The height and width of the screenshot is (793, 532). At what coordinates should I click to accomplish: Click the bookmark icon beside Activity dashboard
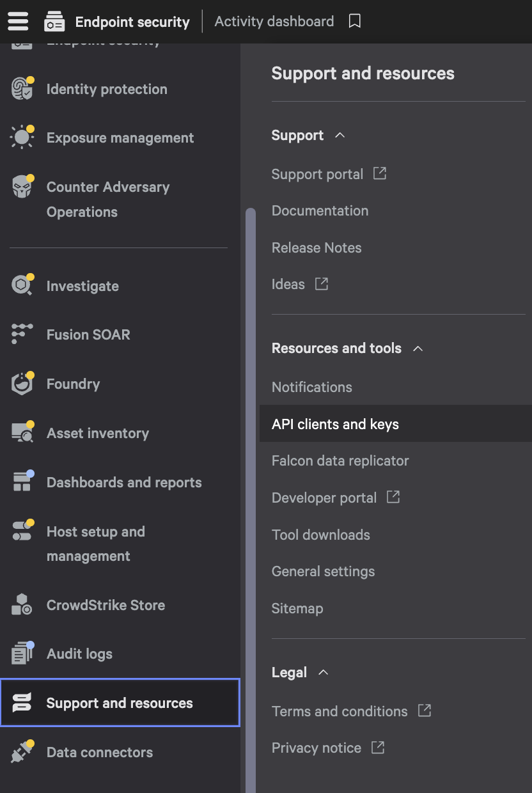(x=355, y=21)
